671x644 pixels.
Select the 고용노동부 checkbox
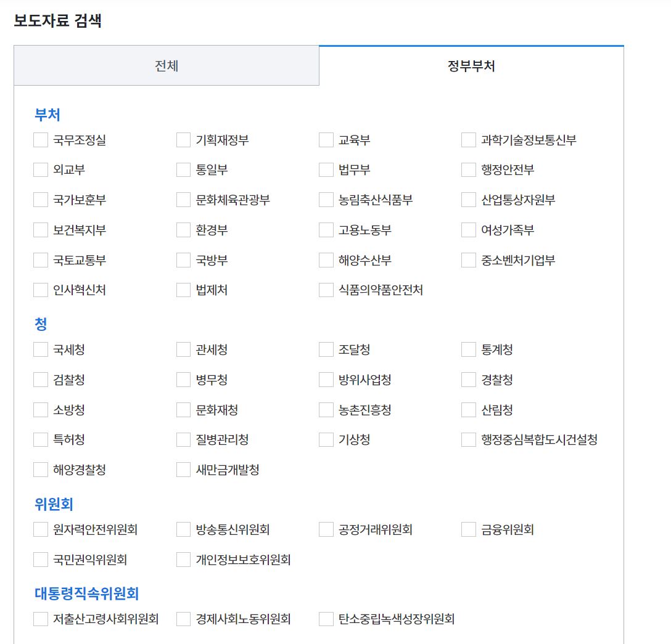point(326,230)
